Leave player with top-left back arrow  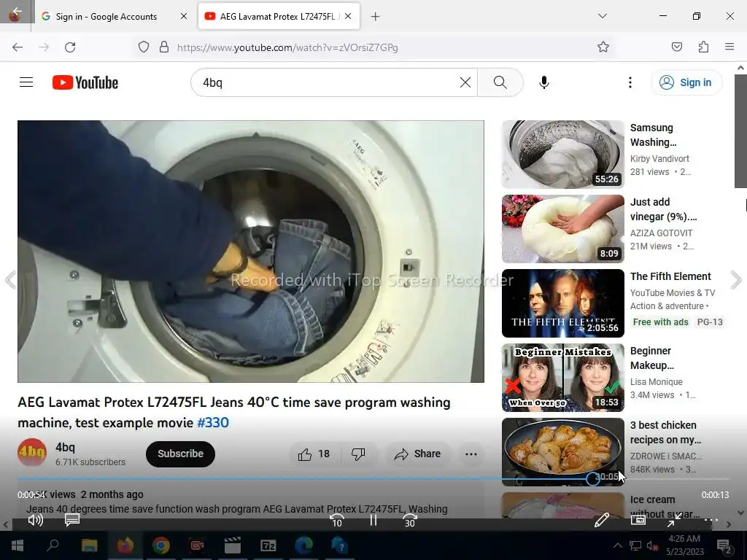(x=17, y=12)
